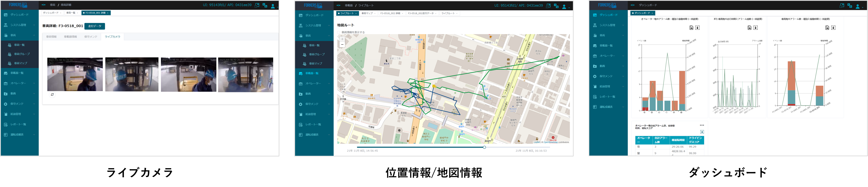Open the first CH1 camera thumbnail
Screen dimensions: 868x187
75,74
